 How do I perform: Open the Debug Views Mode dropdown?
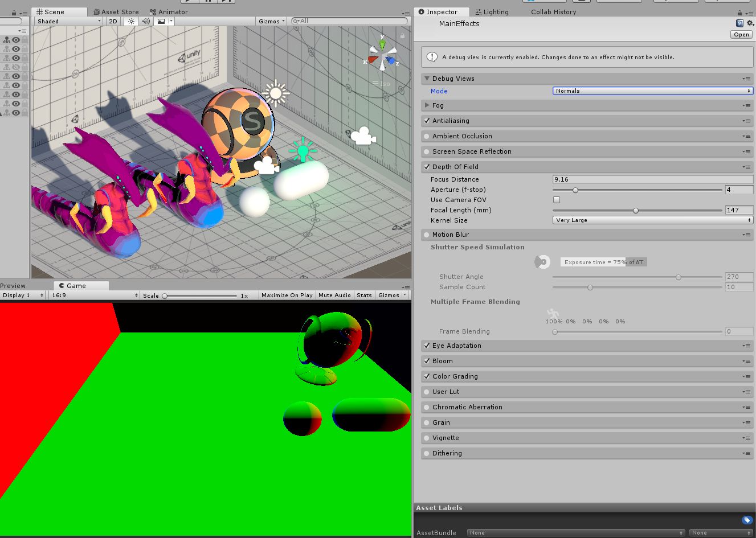(653, 91)
